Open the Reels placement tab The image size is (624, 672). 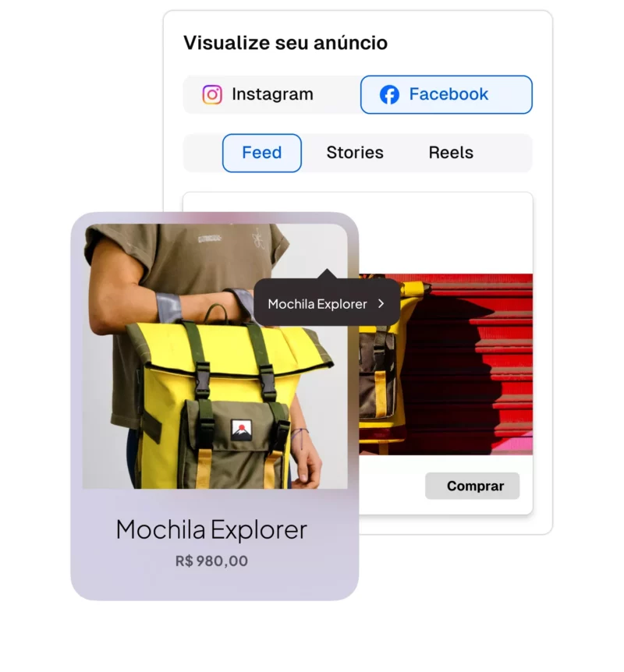[x=451, y=153]
